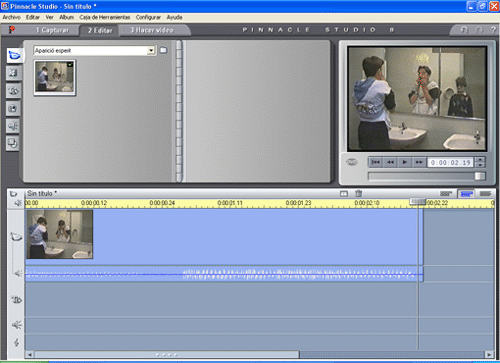
Task: Open the Archivo menu
Action: pos(12,17)
